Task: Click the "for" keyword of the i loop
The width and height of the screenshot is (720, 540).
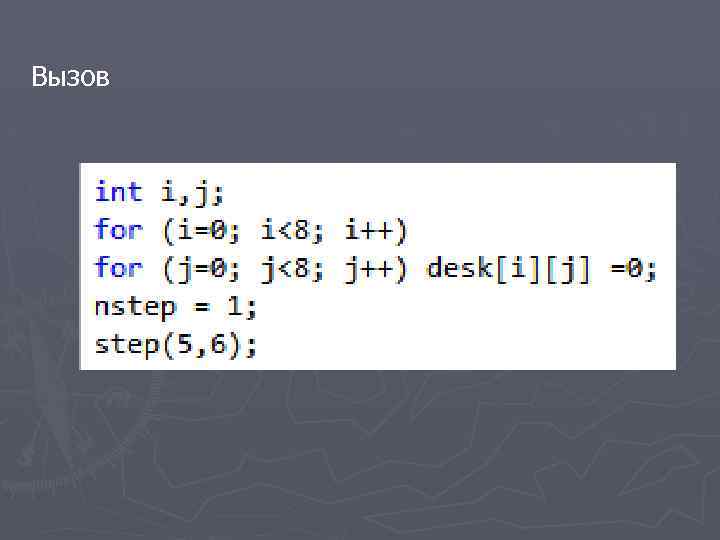Action: click(119, 230)
